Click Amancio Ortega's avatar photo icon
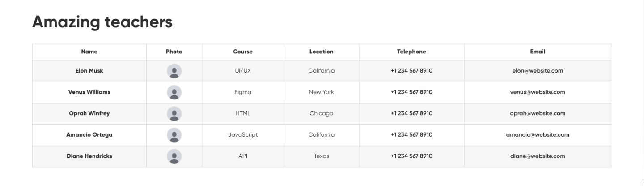 click(174, 135)
